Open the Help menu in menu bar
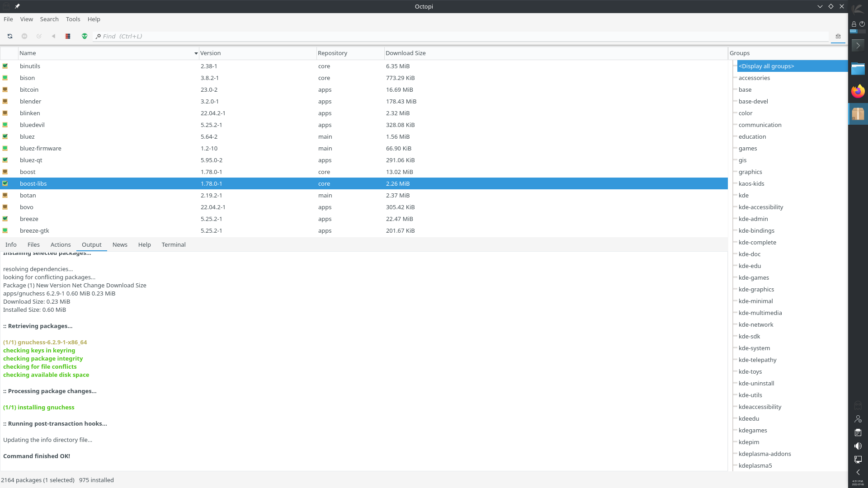This screenshot has height=488, width=868. coord(94,19)
